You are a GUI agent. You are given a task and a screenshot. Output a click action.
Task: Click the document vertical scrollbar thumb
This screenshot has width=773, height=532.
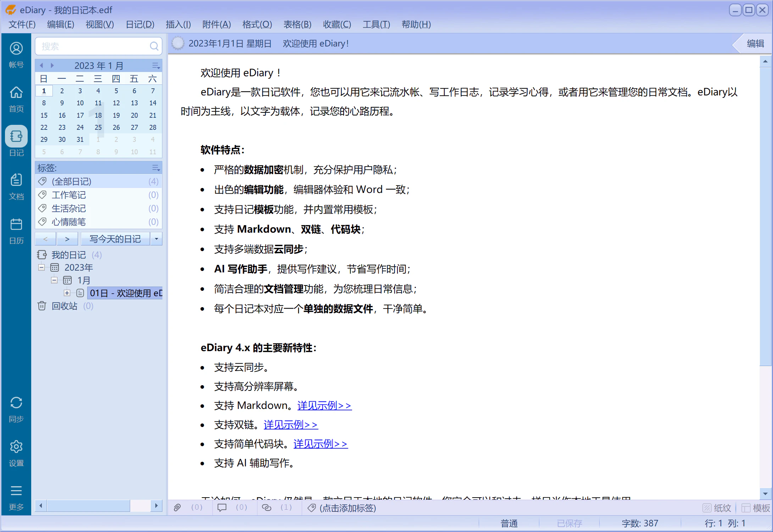[765, 216]
